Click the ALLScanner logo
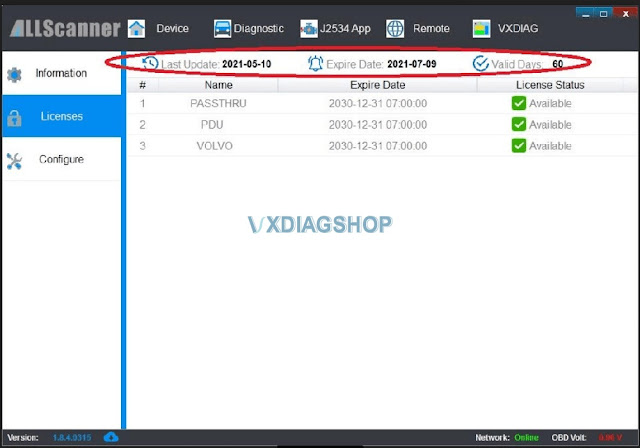The width and height of the screenshot is (640, 448). [x=65, y=29]
